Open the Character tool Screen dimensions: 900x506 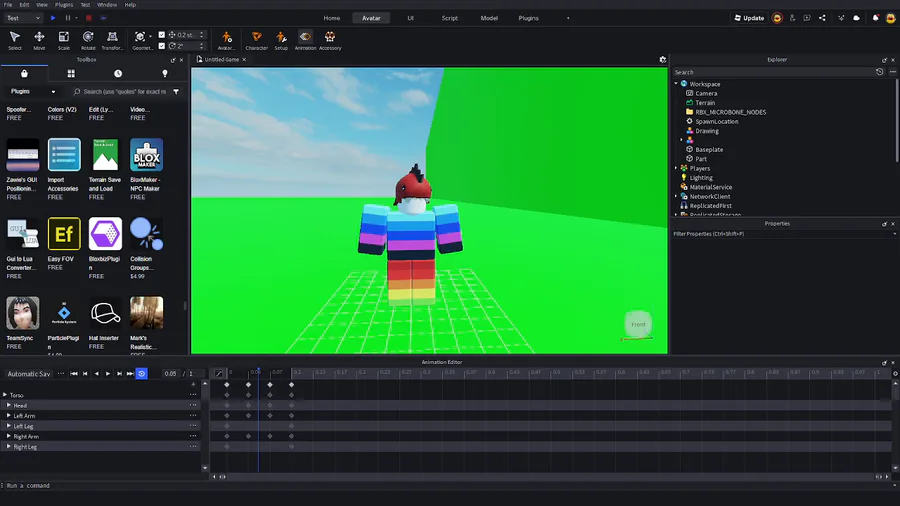click(257, 40)
